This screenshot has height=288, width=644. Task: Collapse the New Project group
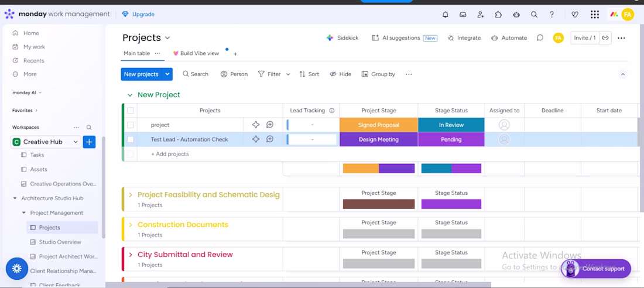pos(130,95)
